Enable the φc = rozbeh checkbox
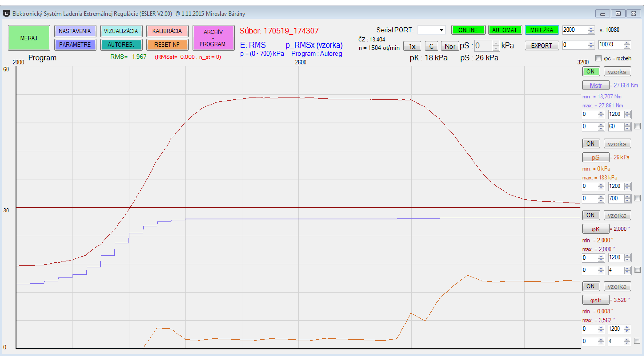 click(x=598, y=58)
